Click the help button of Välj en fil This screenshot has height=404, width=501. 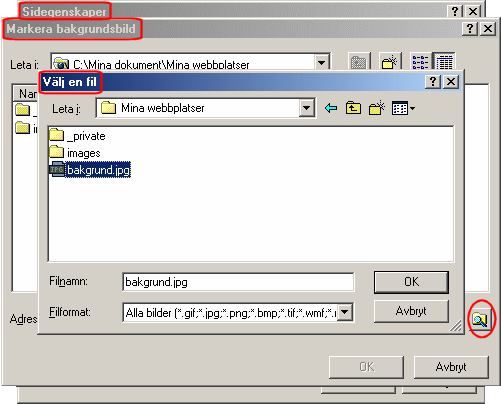(x=433, y=81)
